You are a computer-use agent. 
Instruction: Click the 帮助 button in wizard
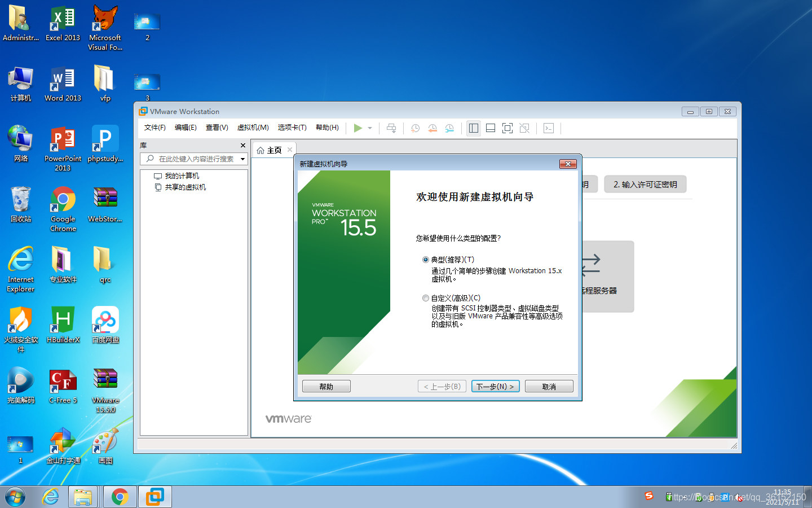(326, 386)
